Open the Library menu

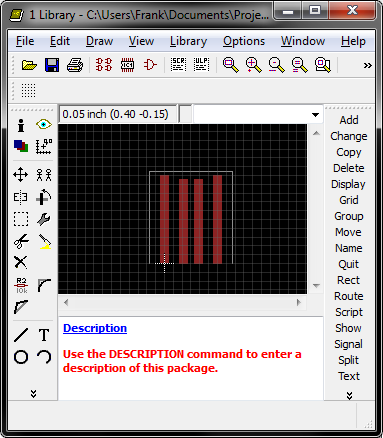188,41
